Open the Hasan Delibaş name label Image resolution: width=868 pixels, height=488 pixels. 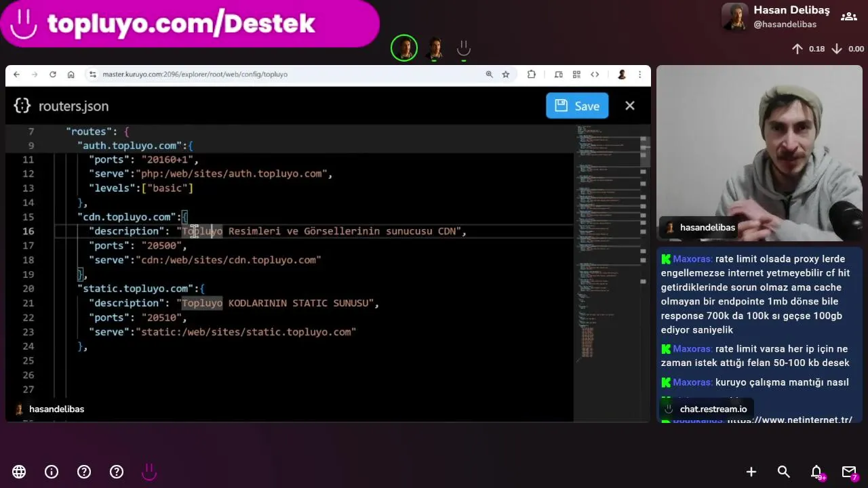click(791, 10)
